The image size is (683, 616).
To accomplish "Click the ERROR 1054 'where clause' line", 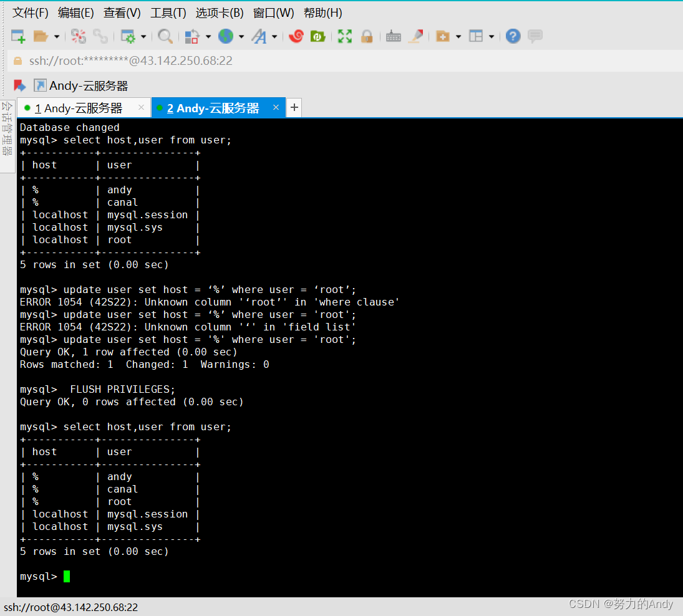I will pyautogui.click(x=210, y=302).
